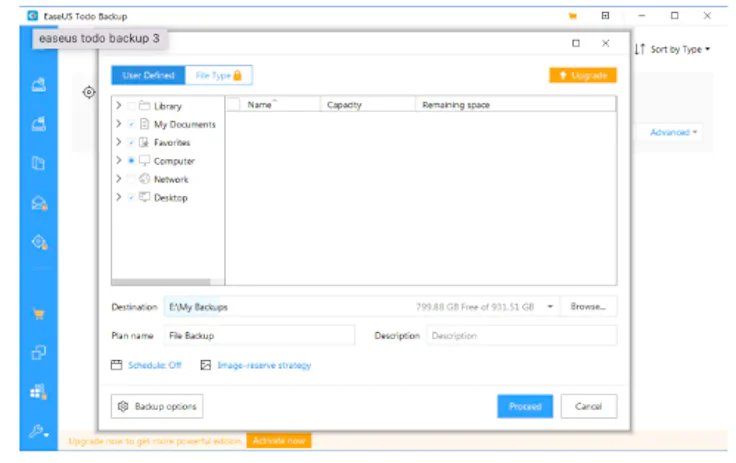The height and width of the screenshot is (463, 736).
Task: Open System Backup, second icon in sidebar
Action: (39, 124)
